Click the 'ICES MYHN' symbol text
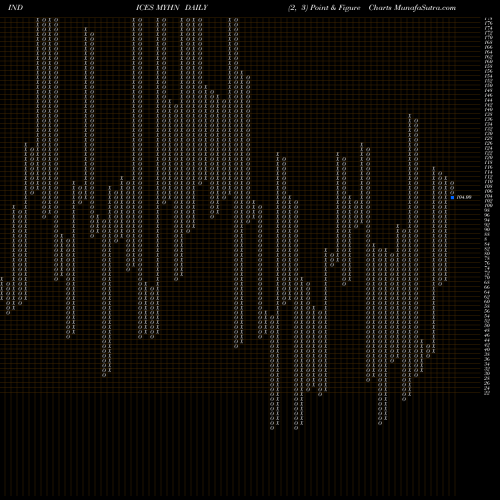The height and width of the screenshot is (500, 500). [158, 8]
